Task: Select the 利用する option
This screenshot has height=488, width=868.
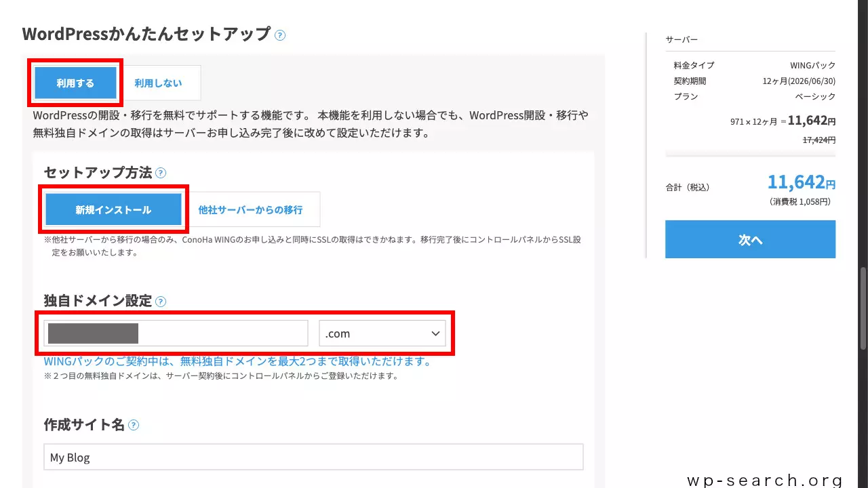Action: click(x=75, y=83)
